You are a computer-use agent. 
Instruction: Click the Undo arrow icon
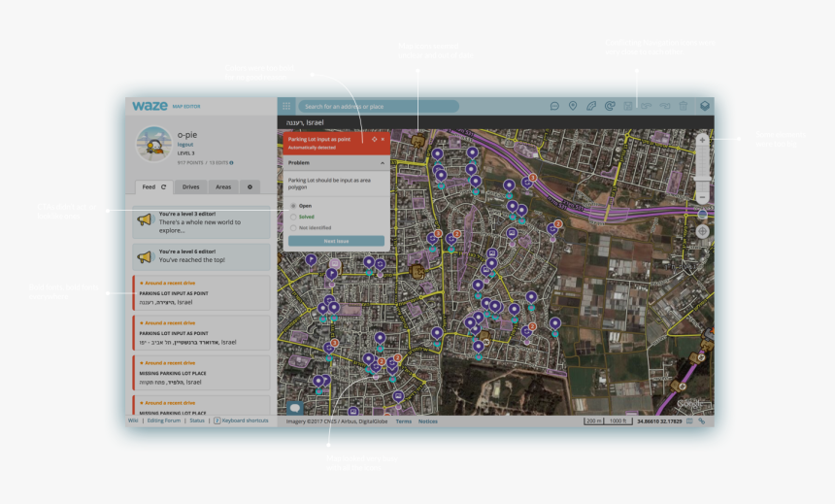click(647, 106)
